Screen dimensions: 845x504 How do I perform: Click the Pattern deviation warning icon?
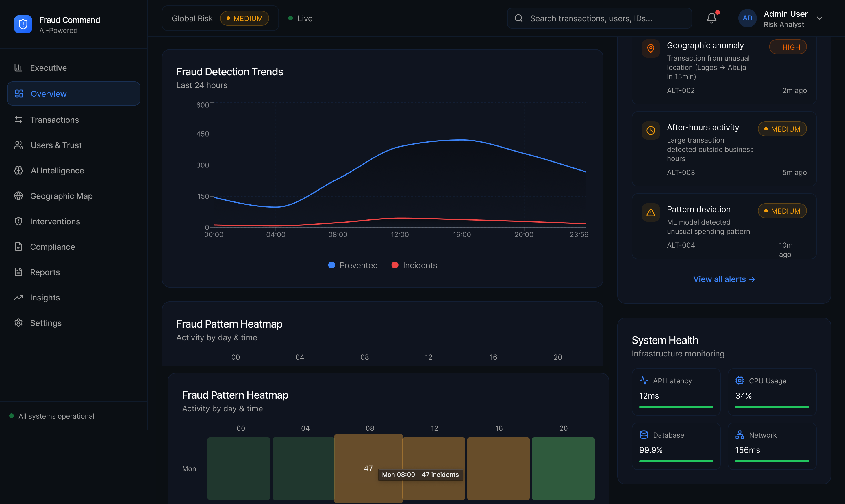point(651,213)
